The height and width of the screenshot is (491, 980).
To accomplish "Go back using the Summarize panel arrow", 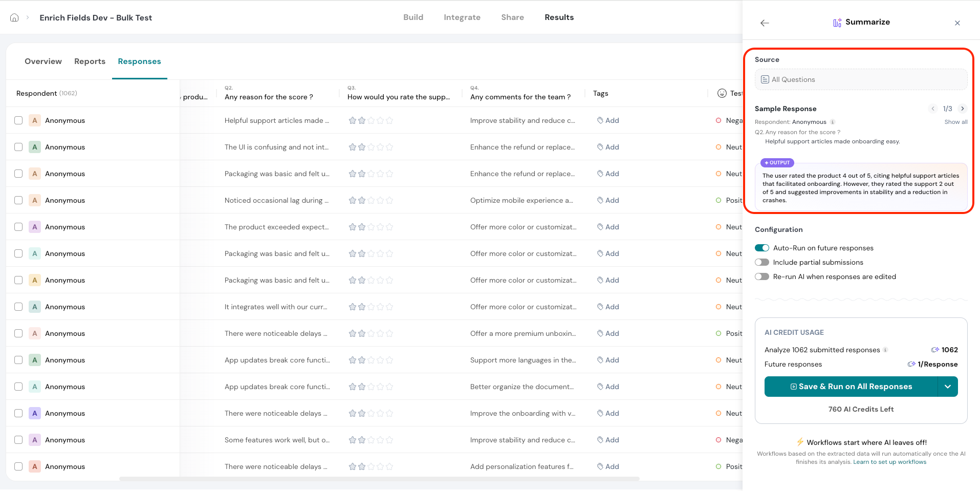I will 765,23.
